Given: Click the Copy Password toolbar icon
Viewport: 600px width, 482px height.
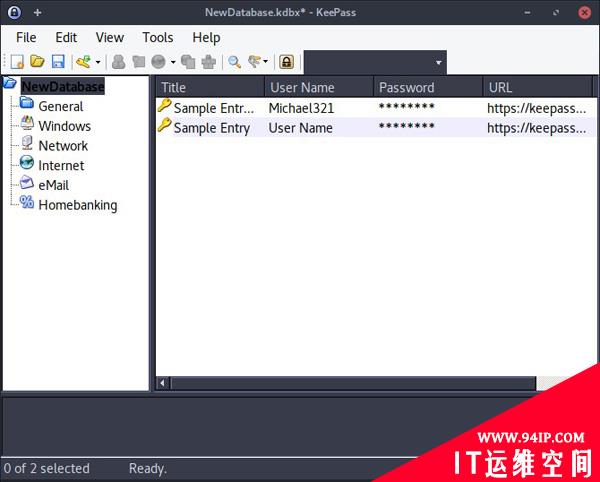Looking at the screenshot, I should point(139,62).
